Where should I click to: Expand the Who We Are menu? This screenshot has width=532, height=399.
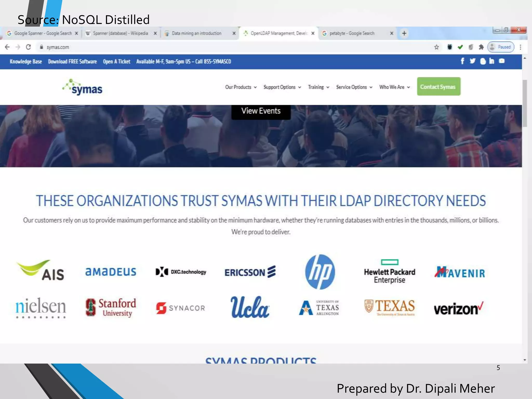coord(394,87)
